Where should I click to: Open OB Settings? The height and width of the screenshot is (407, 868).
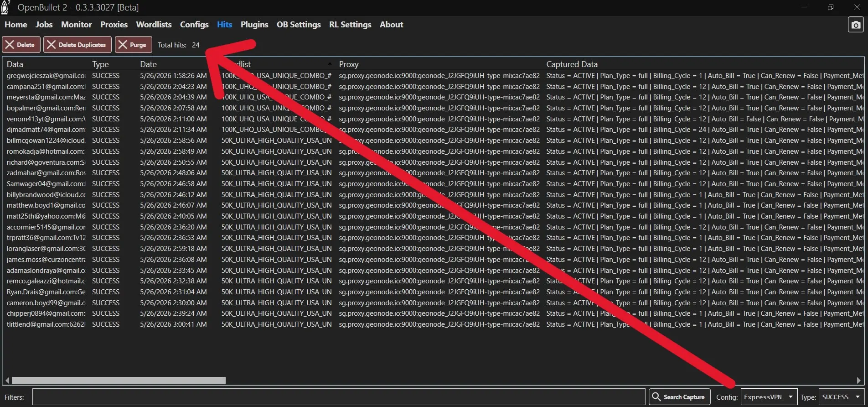point(299,25)
